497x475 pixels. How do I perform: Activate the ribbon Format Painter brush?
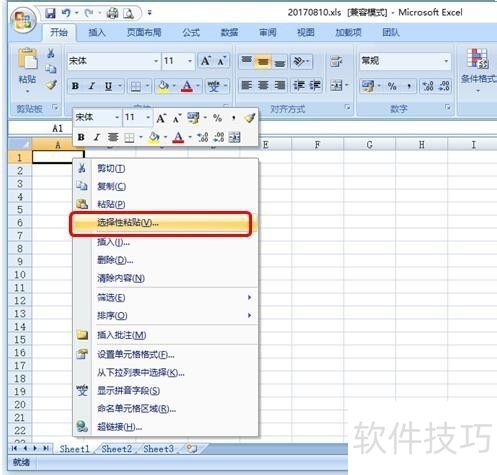(52, 85)
